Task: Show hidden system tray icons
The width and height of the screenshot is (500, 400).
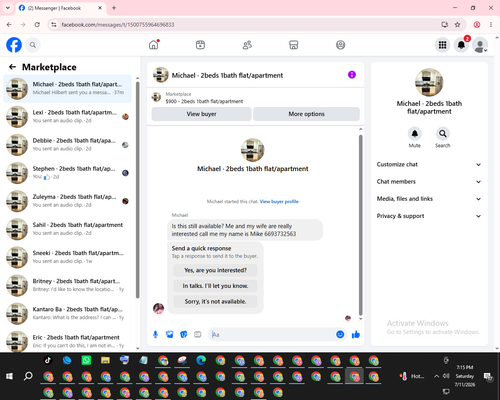Action: point(436,376)
